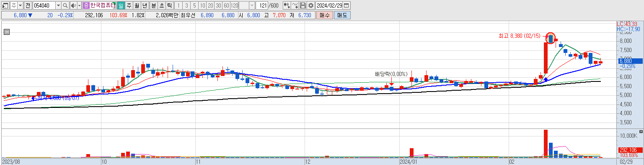Click the 7,070 high price value

tap(279, 15)
